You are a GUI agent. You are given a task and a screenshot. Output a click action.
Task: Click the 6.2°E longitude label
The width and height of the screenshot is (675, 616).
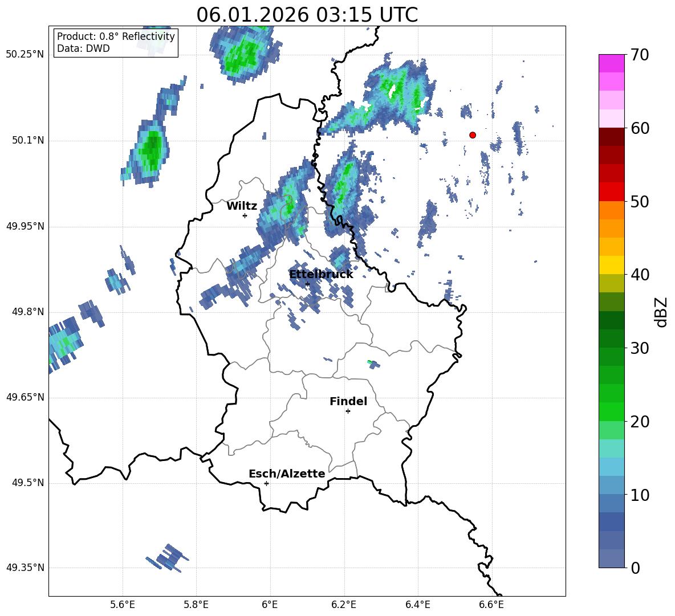pos(344,605)
